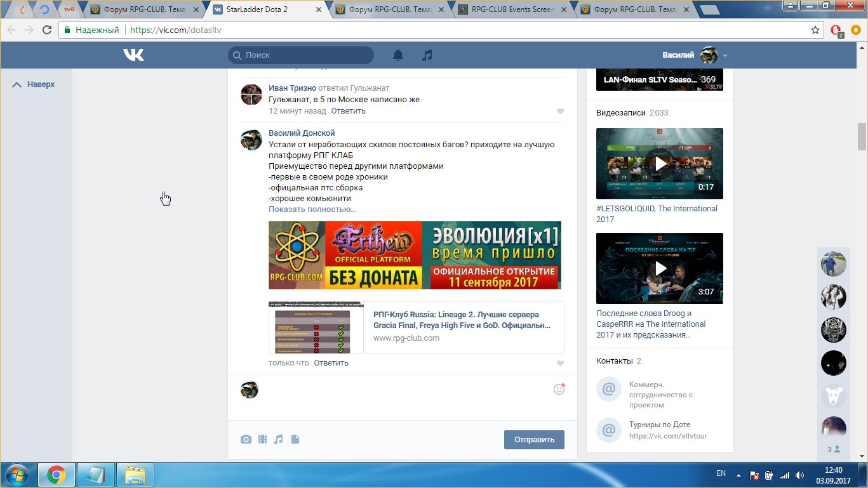Click the EN language indicator

(721, 473)
